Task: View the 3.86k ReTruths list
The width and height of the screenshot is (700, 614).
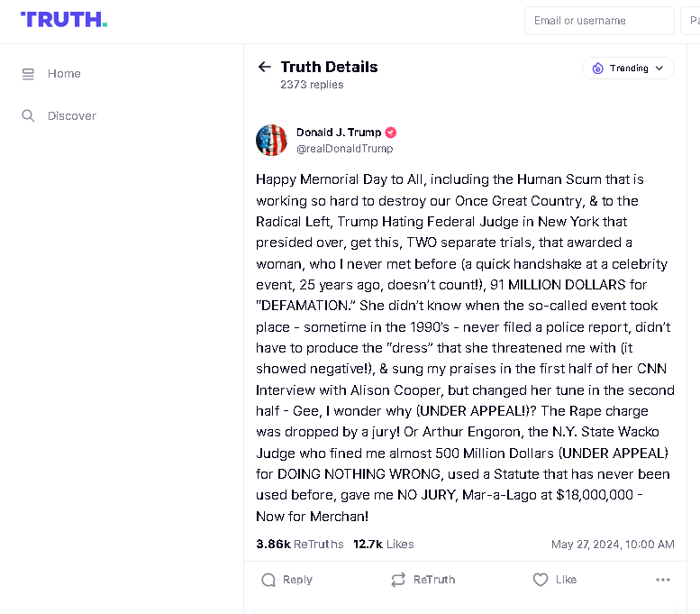Action: [x=300, y=544]
